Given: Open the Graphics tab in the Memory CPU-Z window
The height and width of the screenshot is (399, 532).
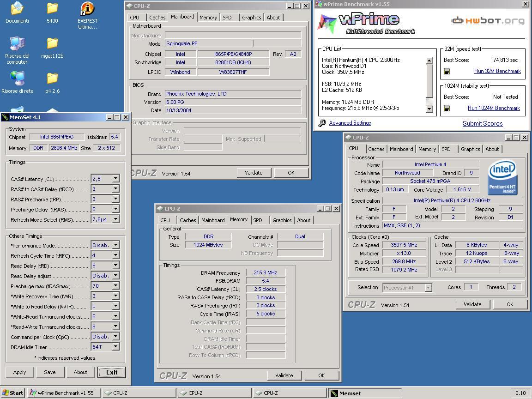Looking at the screenshot, I should (282, 220).
